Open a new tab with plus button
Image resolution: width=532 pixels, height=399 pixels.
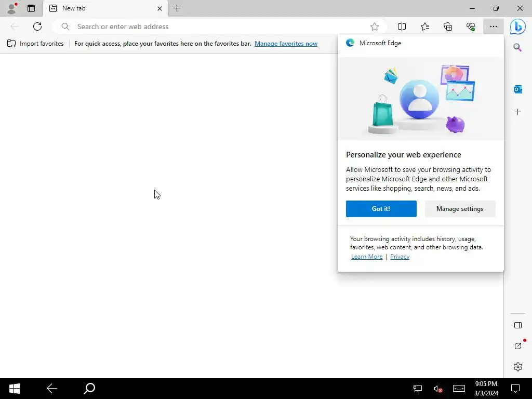click(x=177, y=8)
